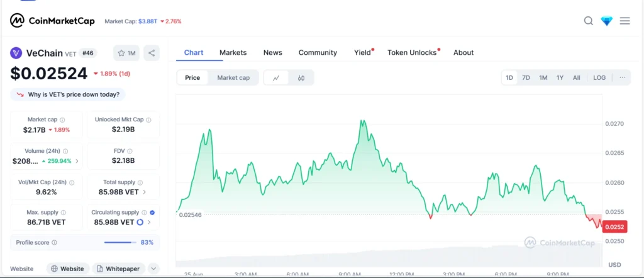This screenshot has width=644, height=278.
Task: Open the Markets tab
Action: click(233, 53)
